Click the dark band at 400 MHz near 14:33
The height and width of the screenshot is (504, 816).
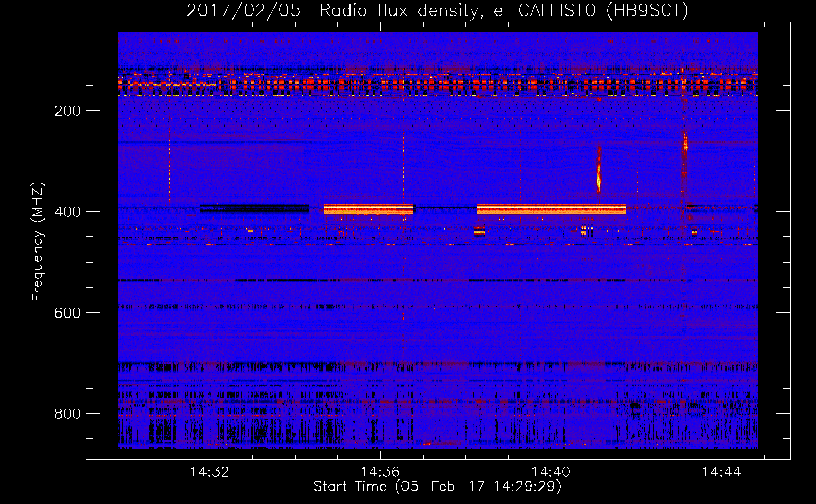(254, 209)
